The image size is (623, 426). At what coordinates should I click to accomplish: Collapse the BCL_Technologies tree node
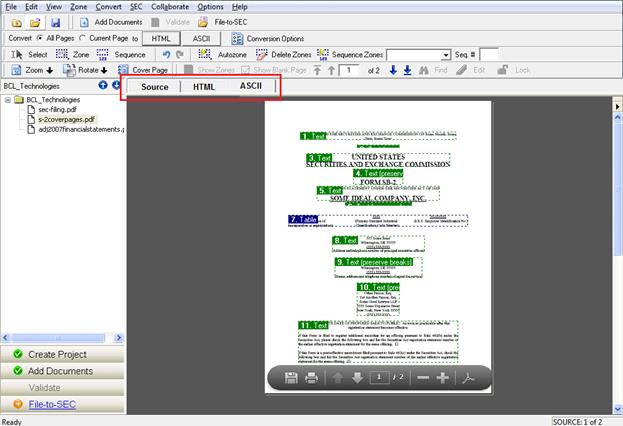click(x=8, y=100)
